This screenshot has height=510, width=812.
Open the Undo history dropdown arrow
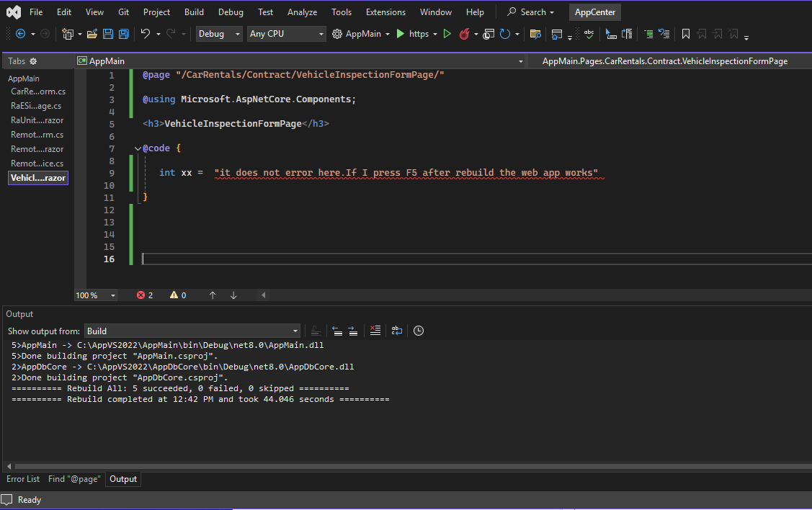coord(158,34)
